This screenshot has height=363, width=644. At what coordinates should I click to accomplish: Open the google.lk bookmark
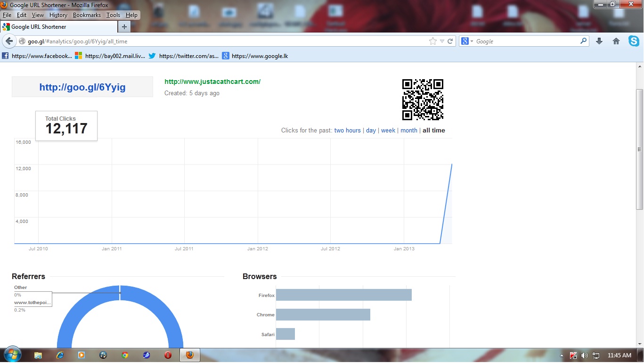(255, 56)
